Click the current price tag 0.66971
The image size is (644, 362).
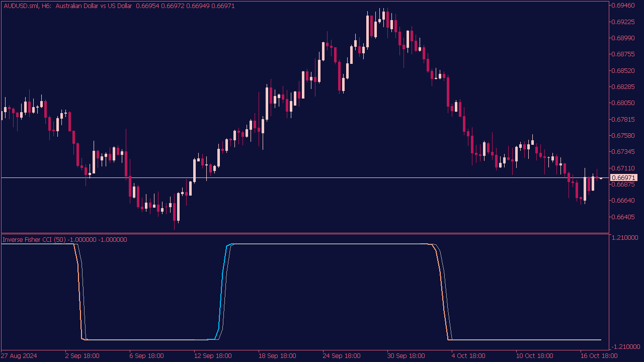624,177
